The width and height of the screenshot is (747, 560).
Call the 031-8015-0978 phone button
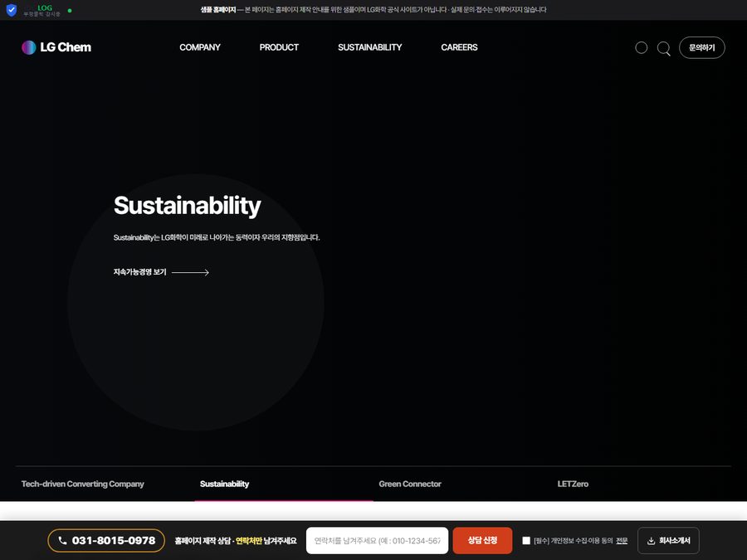click(106, 540)
